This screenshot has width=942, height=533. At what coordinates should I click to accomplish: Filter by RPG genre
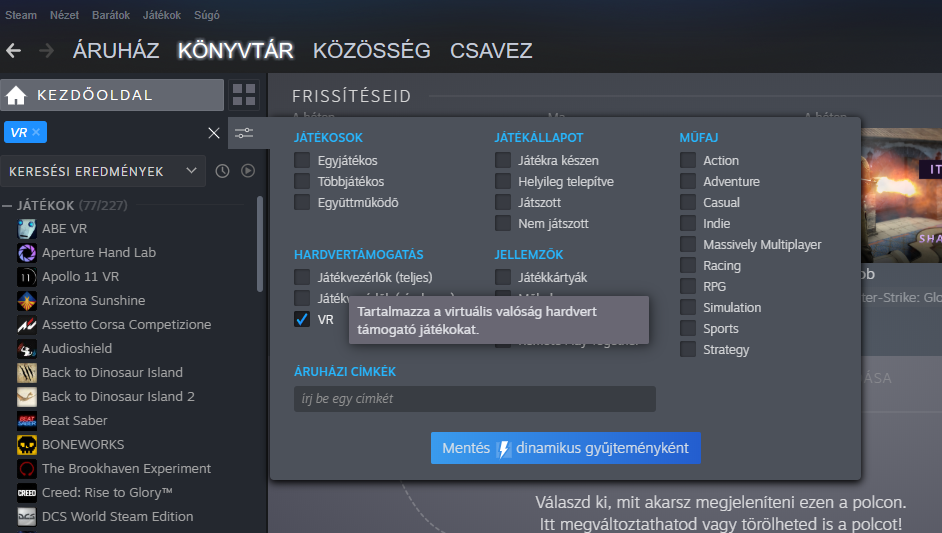(x=688, y=287)
